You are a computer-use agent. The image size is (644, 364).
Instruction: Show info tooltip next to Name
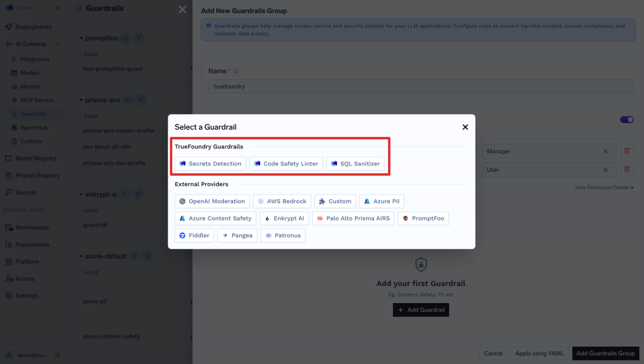pos(236,71)
